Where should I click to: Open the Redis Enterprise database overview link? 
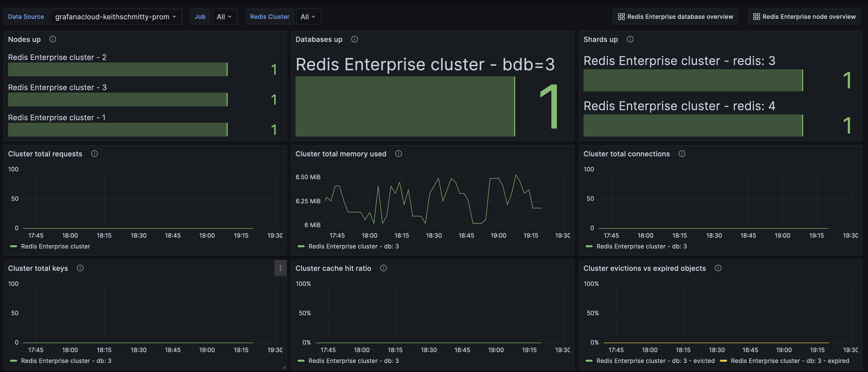675,16
